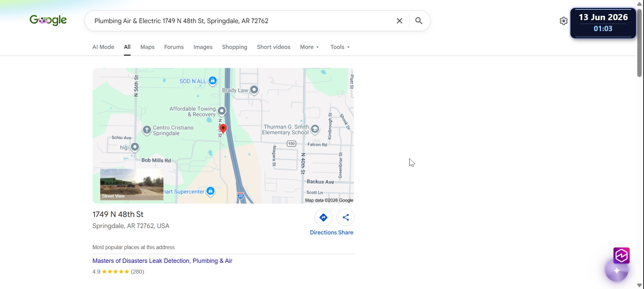The image size is (644, 289).
Task: Click the Directions text link
Action: [323, 232]
